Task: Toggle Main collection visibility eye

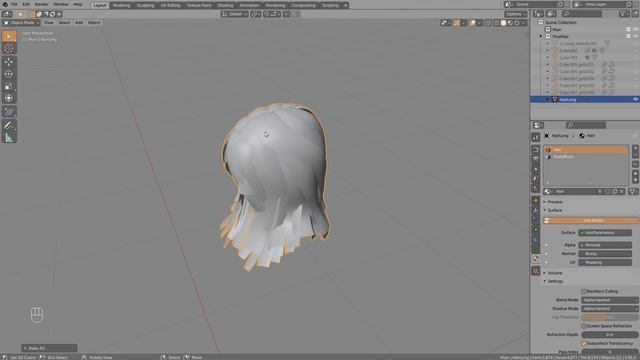Action: (635, 29)
